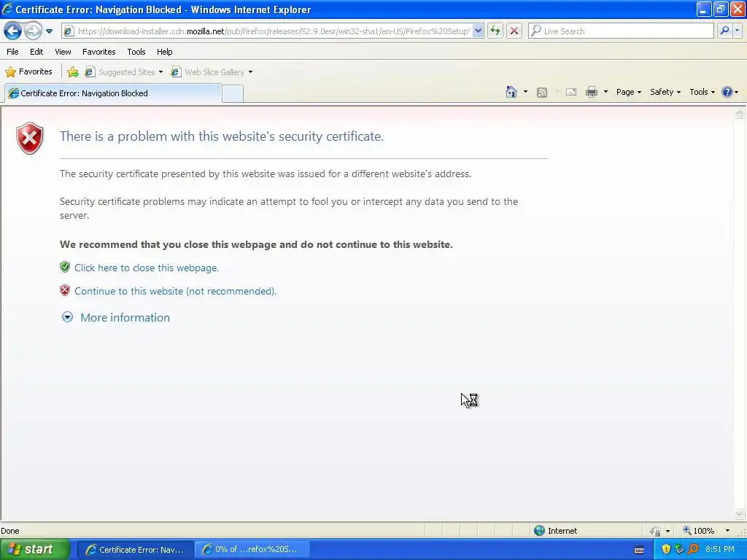Image resolution: width=747 pixels, height=560 pixels.
Task: Open Suggested Sites dropdown
Action: click(x=160, y=72)
